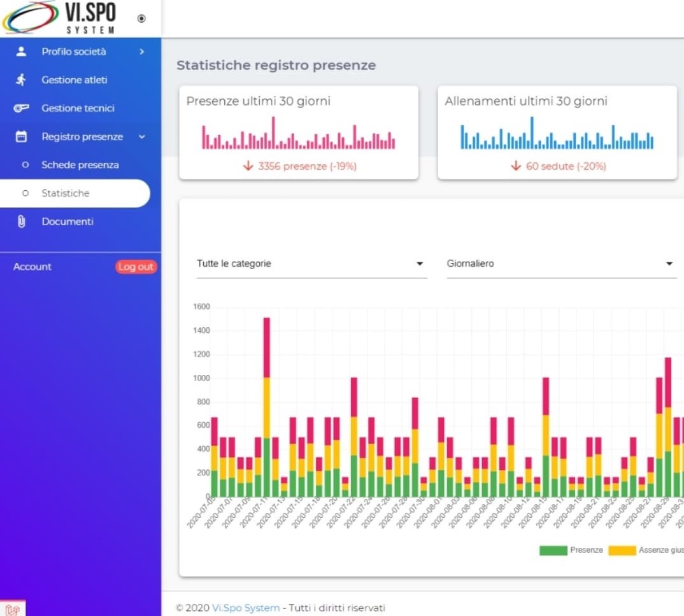The image size is (684, 616).
Task: Click the Profilo società person icon
Action: 21,52
